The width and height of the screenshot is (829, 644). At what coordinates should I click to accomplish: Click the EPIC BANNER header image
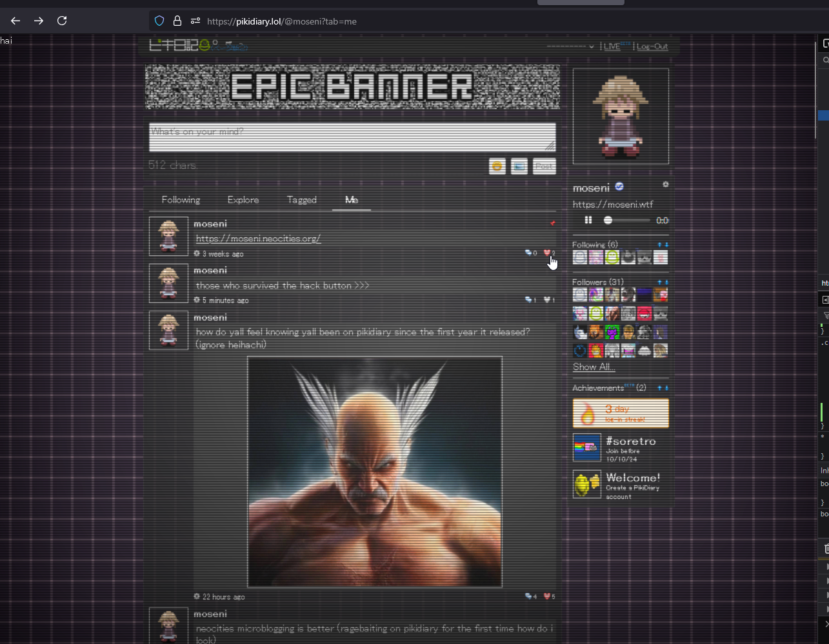352,86
